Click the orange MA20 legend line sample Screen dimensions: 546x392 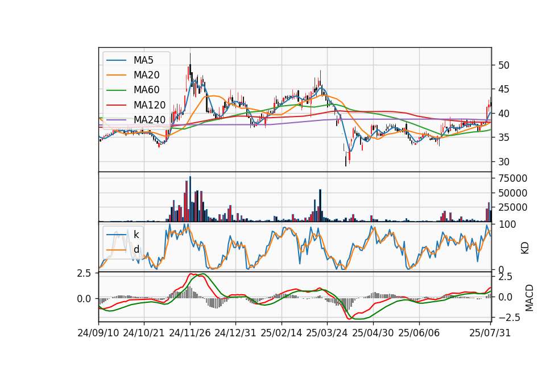[116, 75]
